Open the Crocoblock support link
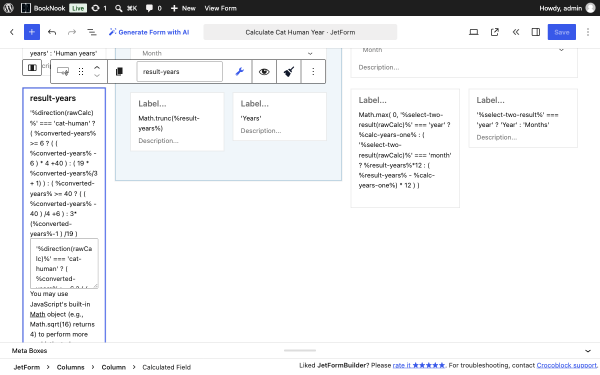The height and width of the screenshot is (375, 600). pos(566,365)
